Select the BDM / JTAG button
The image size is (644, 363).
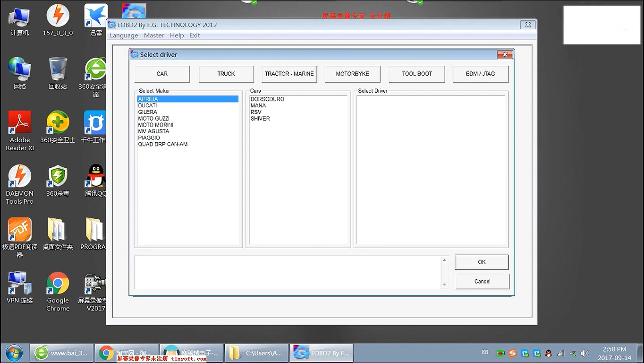(x=481, y=74)
